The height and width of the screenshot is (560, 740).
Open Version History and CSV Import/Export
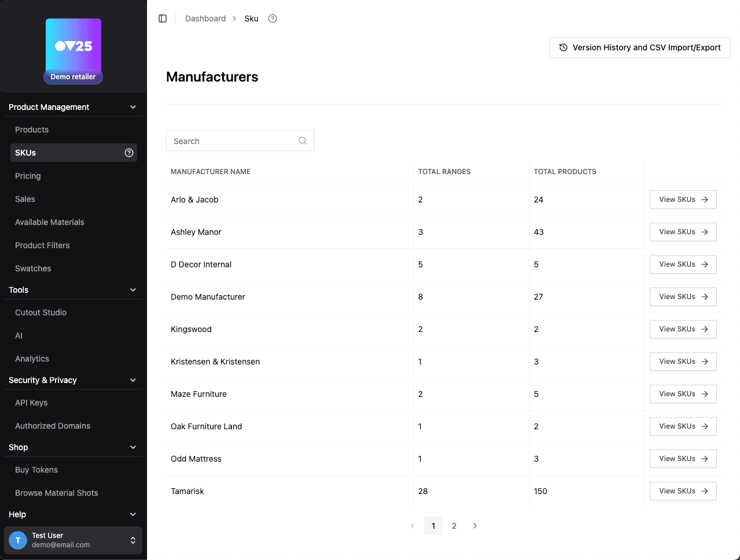tap(639, 47)
